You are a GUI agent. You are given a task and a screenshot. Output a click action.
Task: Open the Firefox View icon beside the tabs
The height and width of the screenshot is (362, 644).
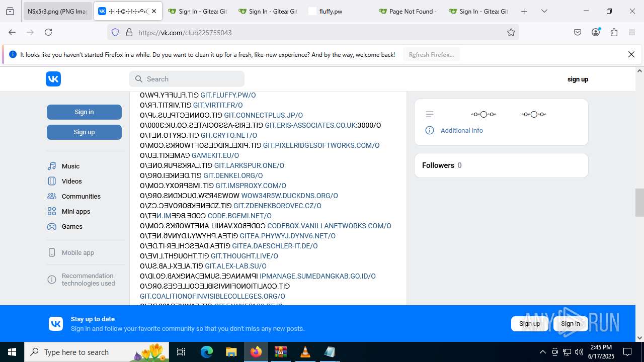pyautogui.click(x=10, y=11)
